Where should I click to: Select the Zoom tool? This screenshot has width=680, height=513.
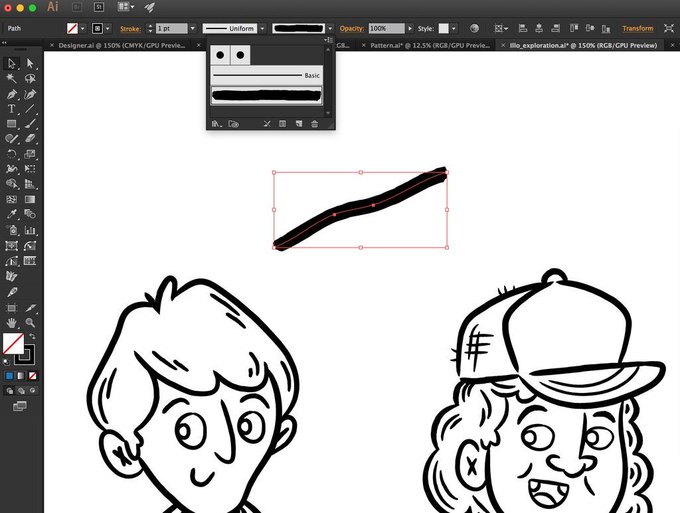tap(30, 323)
